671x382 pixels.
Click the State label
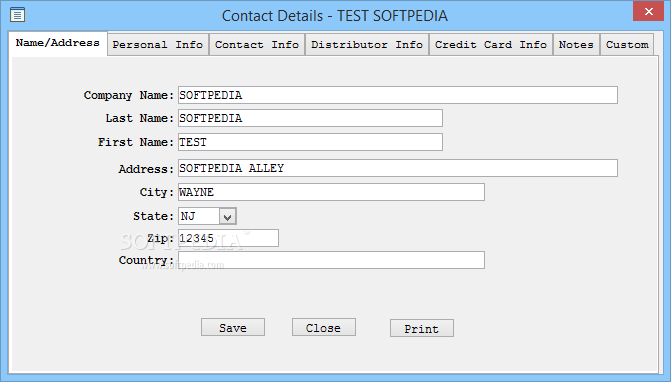pos(153,216)
